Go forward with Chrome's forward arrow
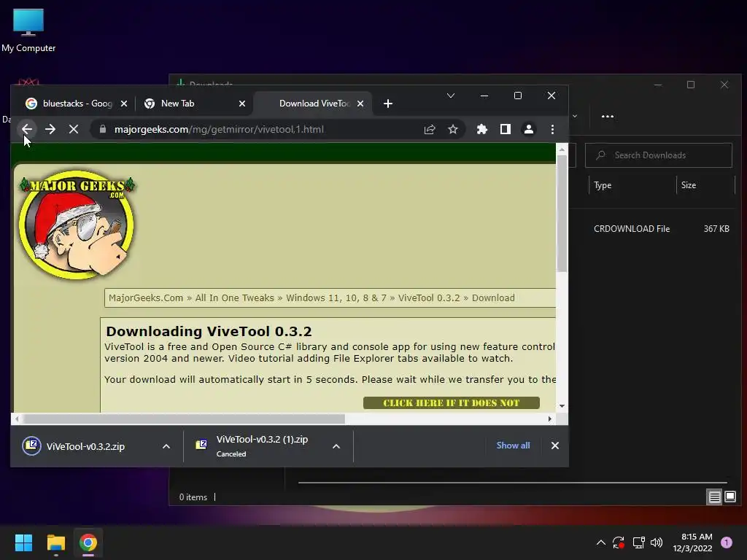Viewport: 747px width, 560px height. 50,129
